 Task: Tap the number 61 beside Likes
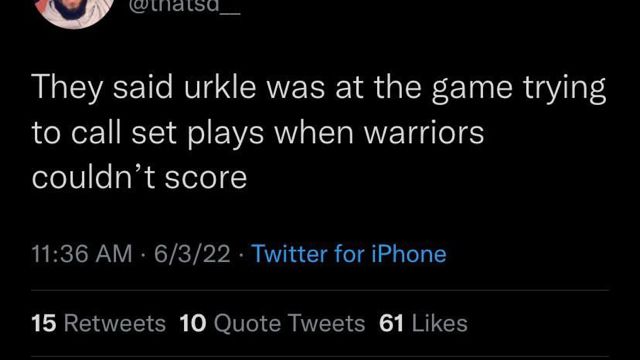pyautogui.click(x=391, y=324)
